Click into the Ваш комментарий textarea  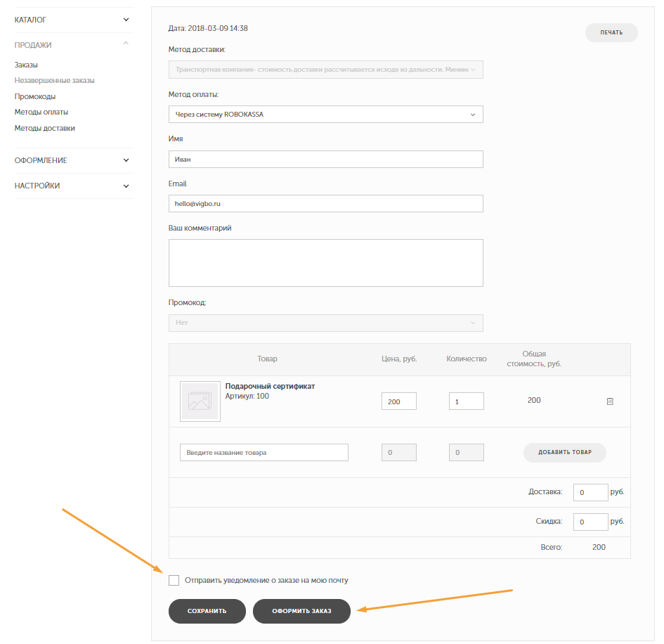(325, 263)
